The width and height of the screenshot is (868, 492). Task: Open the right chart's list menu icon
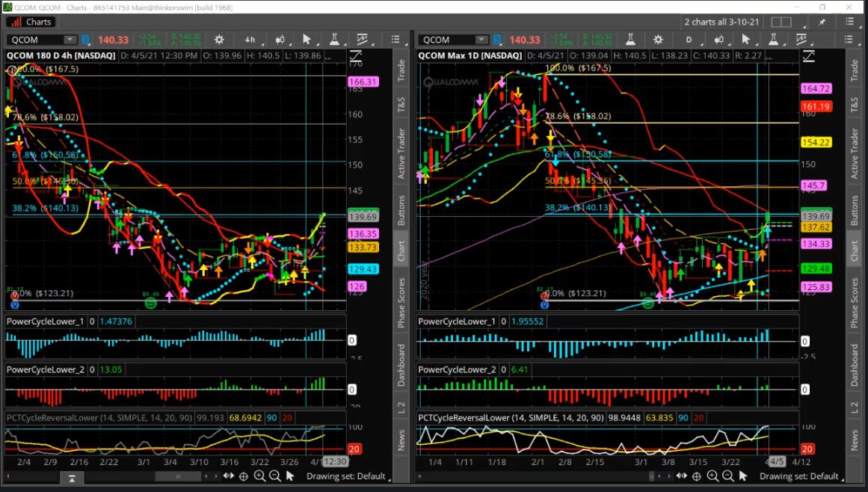click(x=849, y=40)
